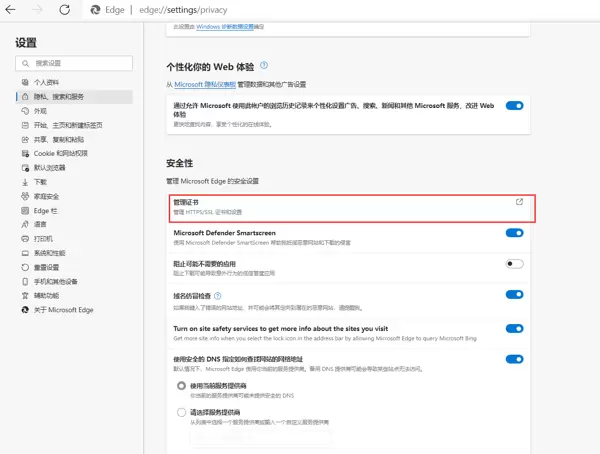Turn off site safety services toggle
Image resolution: width=600 pixels, height=454 pixels.
(514, 328)
